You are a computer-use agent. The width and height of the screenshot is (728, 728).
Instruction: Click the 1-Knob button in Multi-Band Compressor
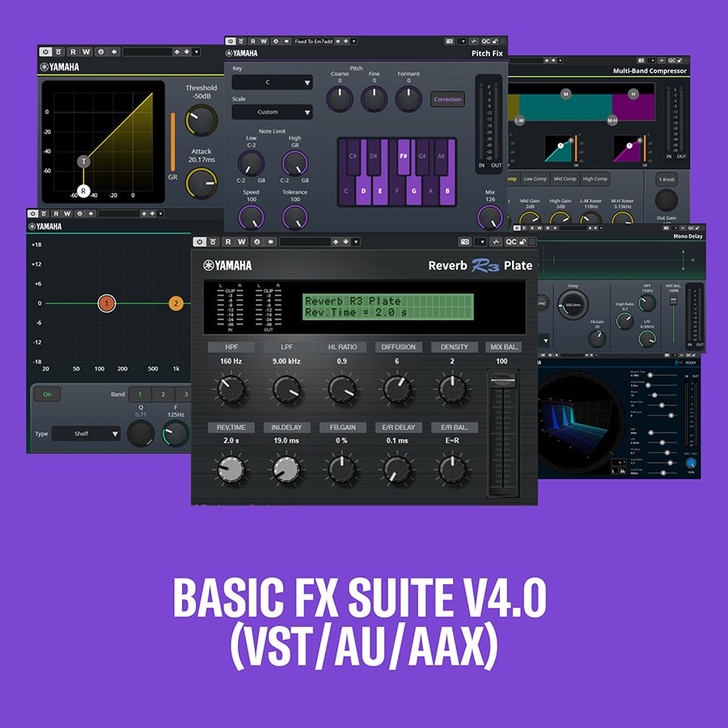(x=667, y=180)
